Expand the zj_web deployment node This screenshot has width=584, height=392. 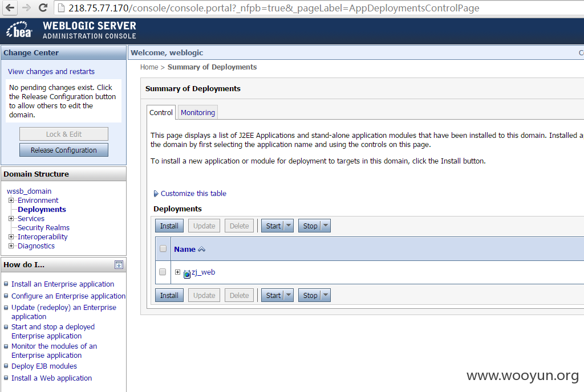(178, 272)
